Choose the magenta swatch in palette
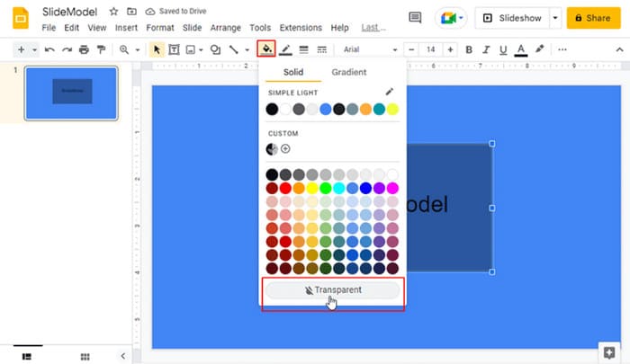Screen dimensions: 630x364 tap(392, 188)
